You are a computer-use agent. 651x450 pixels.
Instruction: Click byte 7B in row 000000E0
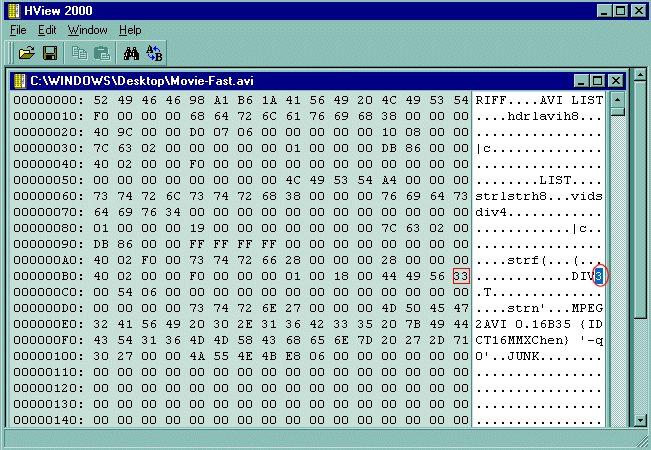click(413, 324)
